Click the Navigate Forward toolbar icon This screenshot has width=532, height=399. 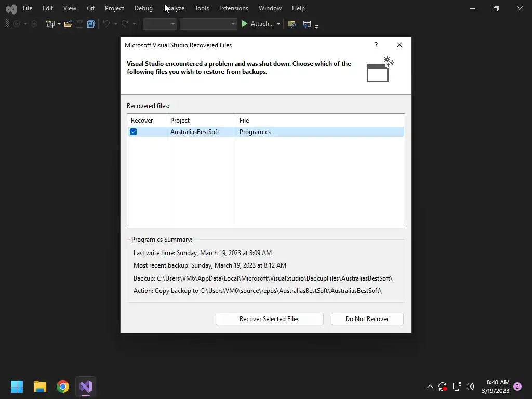[x=34, y=24]
